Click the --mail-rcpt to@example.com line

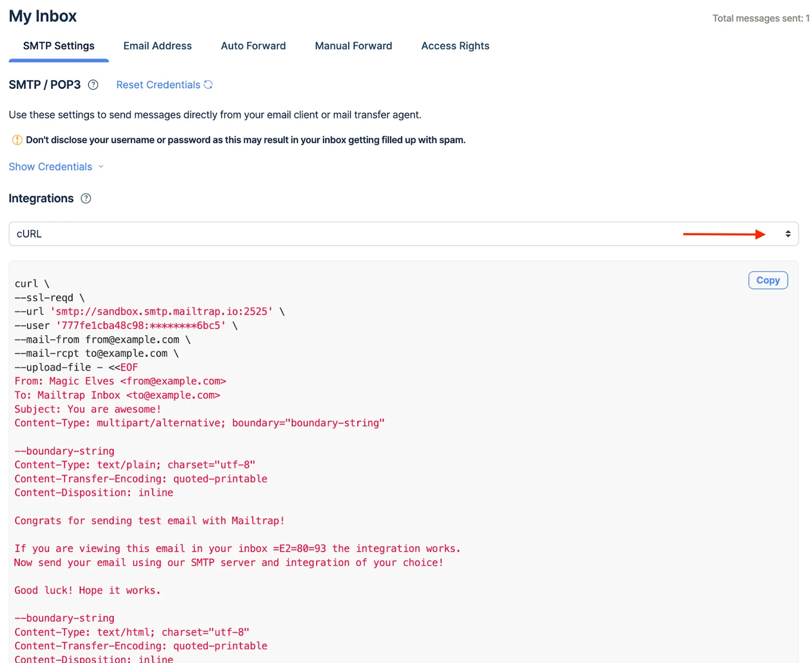(96, 353)
